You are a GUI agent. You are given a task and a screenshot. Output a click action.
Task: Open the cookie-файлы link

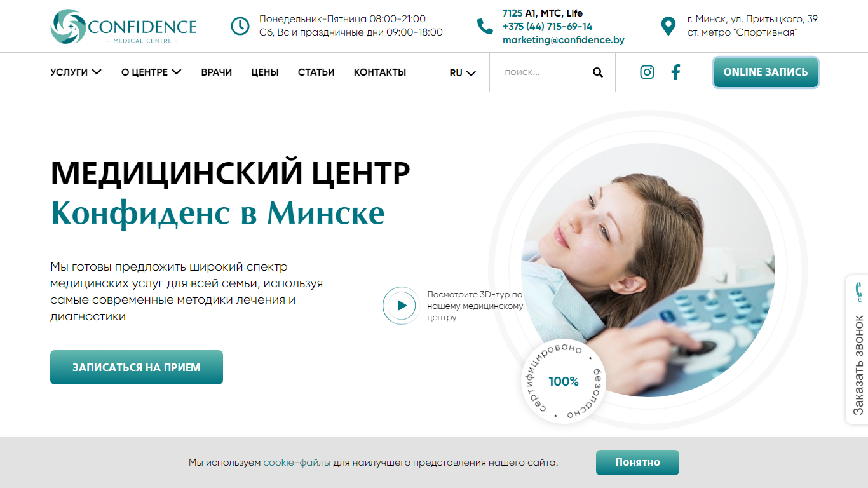coord(297,463)
